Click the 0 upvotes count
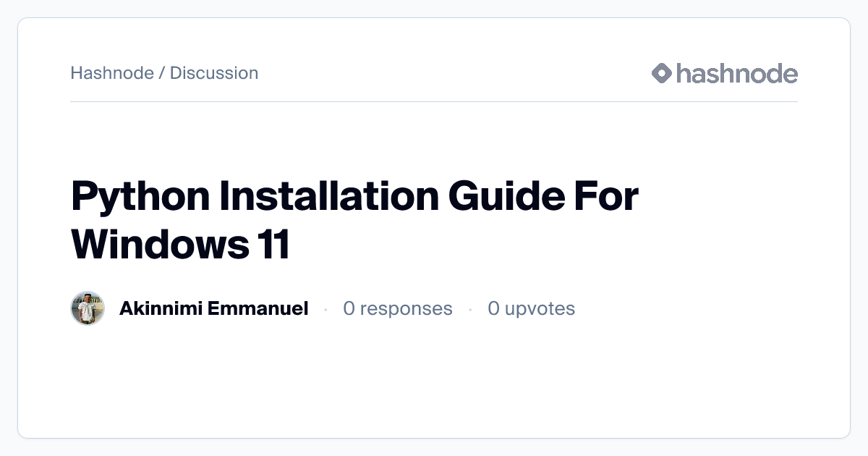 pyautogui.click(x=531, y=308)
